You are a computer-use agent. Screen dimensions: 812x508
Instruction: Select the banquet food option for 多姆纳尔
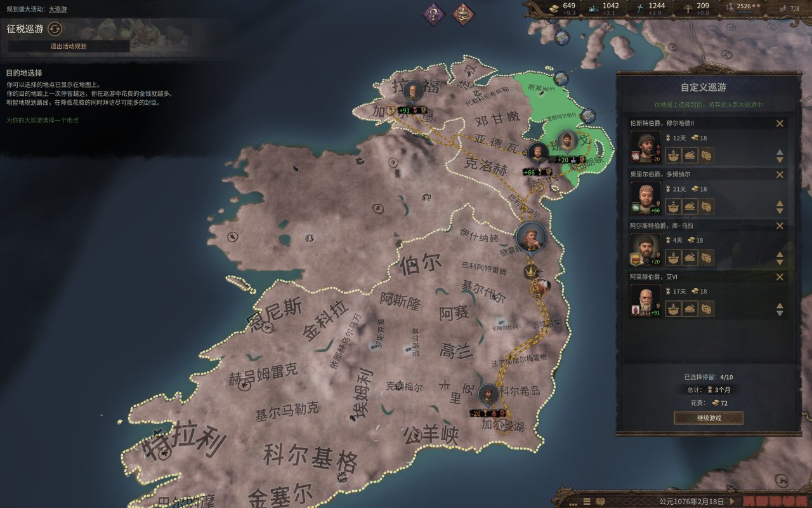[690, 206]
